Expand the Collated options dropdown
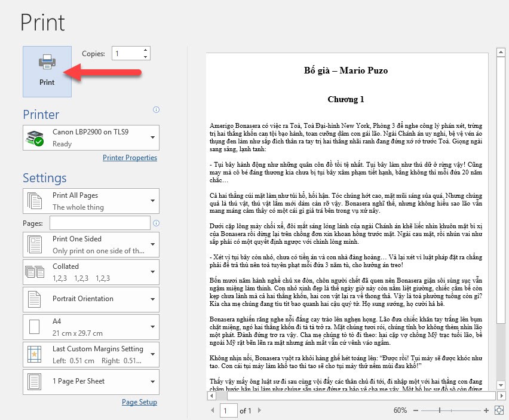 [x=153, y=272]
